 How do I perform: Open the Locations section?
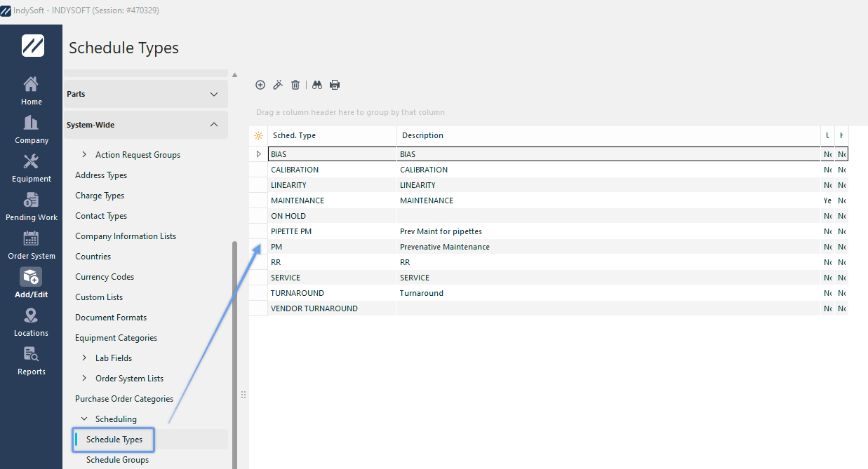(x=31, y=322)
